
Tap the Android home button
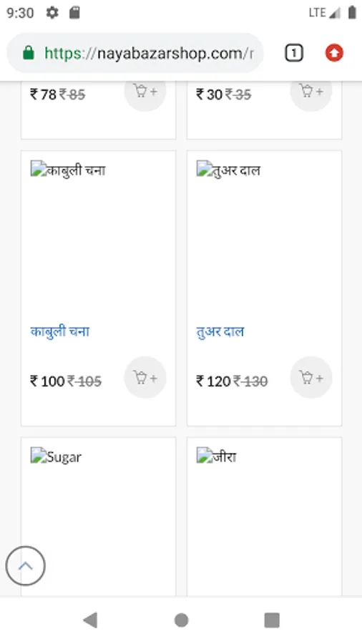181,620
